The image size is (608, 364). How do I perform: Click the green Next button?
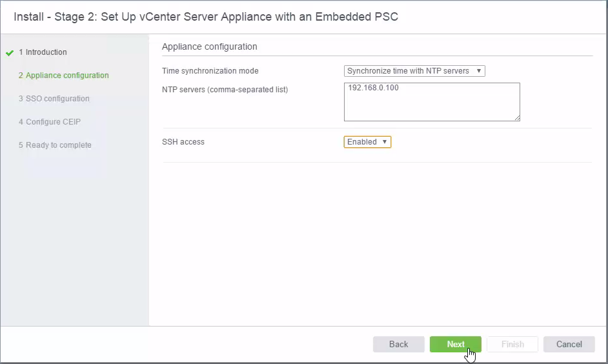coord(455,344)
